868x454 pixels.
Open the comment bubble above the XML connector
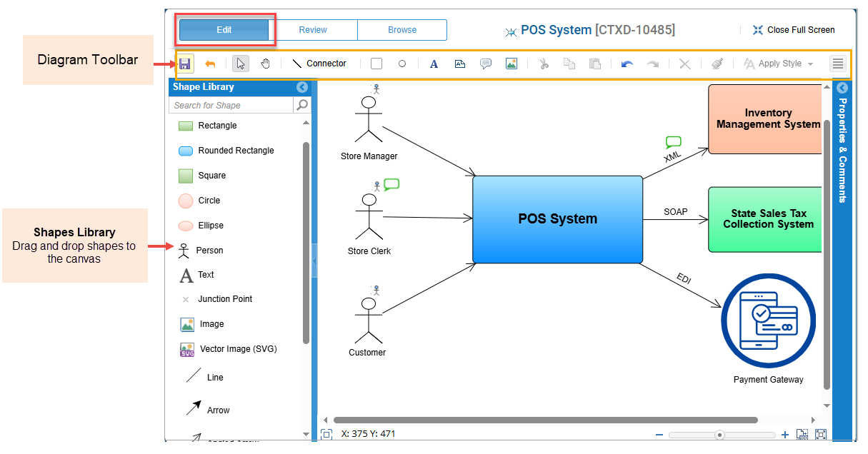coord(673,142)
